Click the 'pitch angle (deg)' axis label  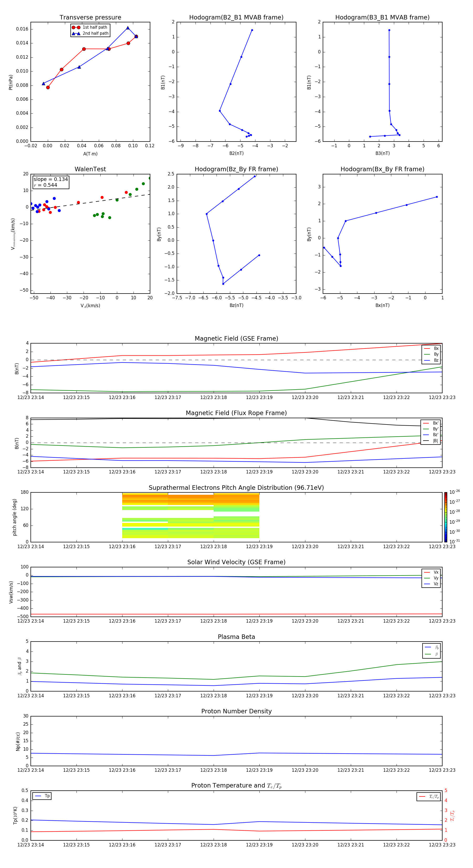tap(14, 517)
